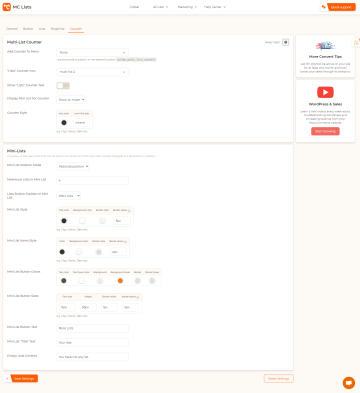This screenshot has height=393, width=360.
Task: Pick Mini-List Items background color swatch
Action: tap(79, 252)
